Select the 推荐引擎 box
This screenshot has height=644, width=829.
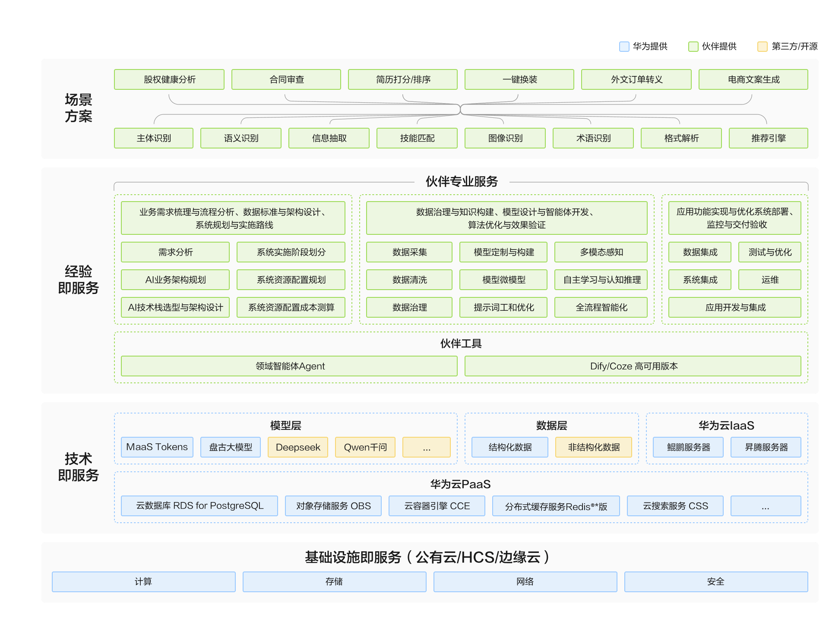tap(769, 138)
